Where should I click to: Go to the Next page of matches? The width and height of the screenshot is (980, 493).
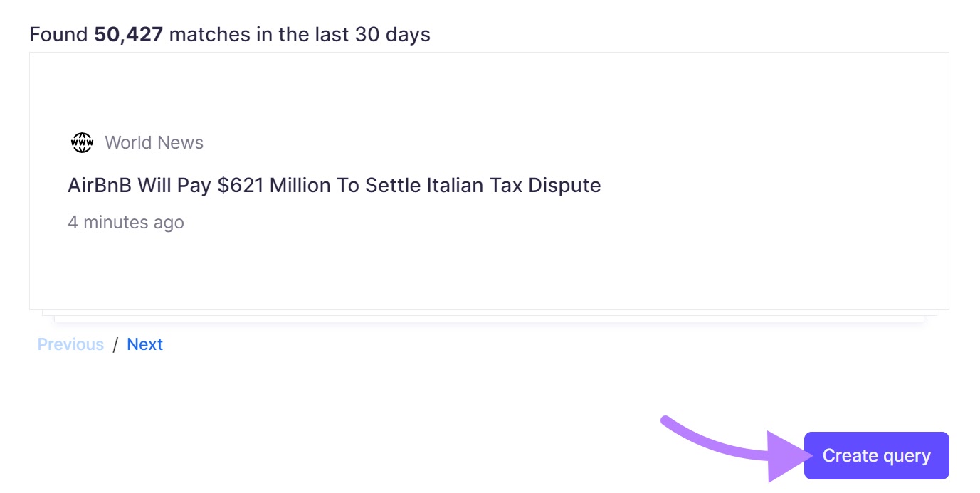(145, 344)
